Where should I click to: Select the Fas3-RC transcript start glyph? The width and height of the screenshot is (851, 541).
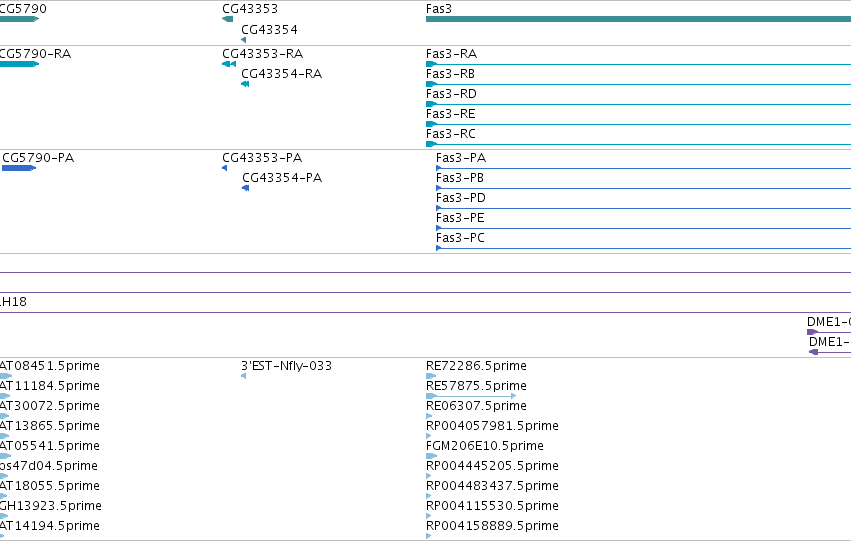click(x=431, y=144)
